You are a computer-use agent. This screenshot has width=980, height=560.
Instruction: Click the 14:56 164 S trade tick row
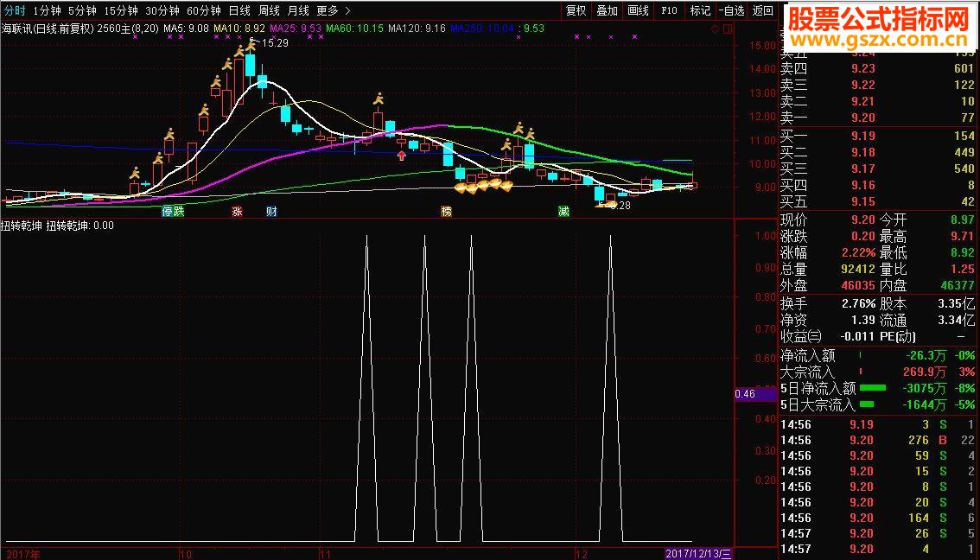tap(877, 518)
